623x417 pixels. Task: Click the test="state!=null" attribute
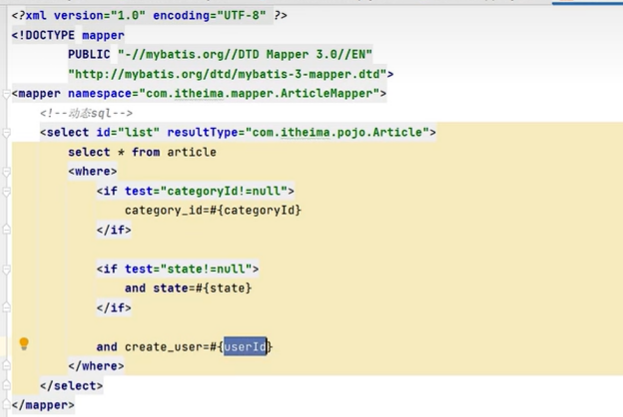point(188,269)
